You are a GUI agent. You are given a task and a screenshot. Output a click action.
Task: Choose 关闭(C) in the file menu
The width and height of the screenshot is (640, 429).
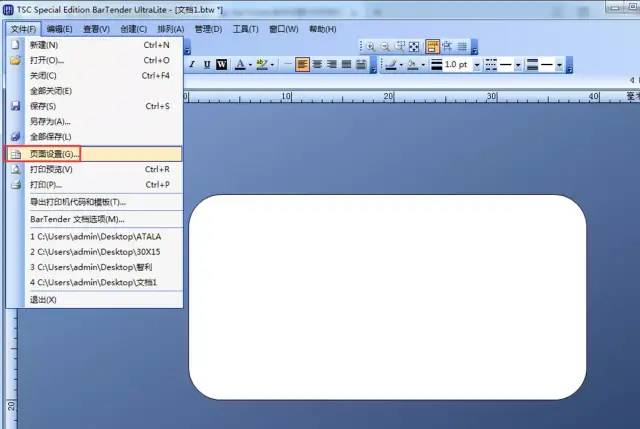(94, 76)
